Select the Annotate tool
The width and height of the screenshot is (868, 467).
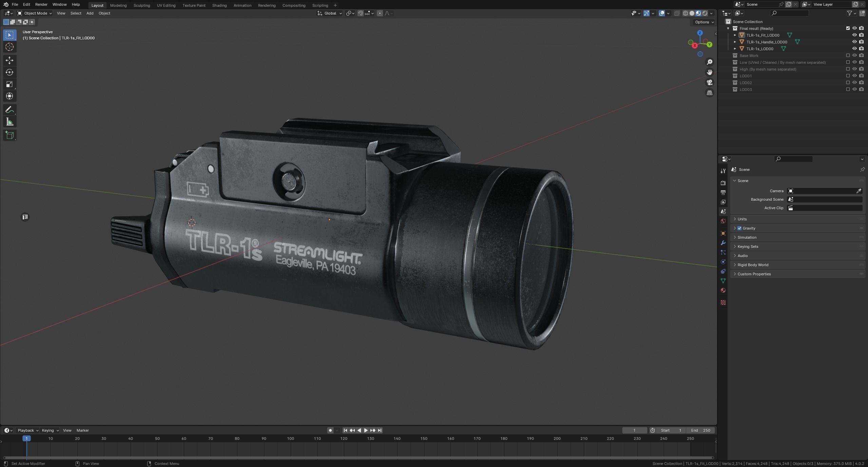point(9,110)
